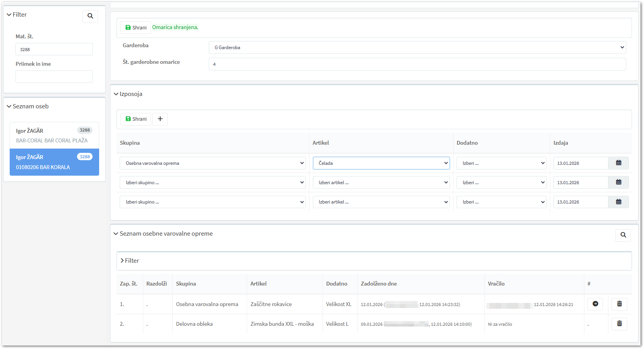Open first row Dodatno dropdown
The image size is (644, 349).
click(x=501, y=163)
